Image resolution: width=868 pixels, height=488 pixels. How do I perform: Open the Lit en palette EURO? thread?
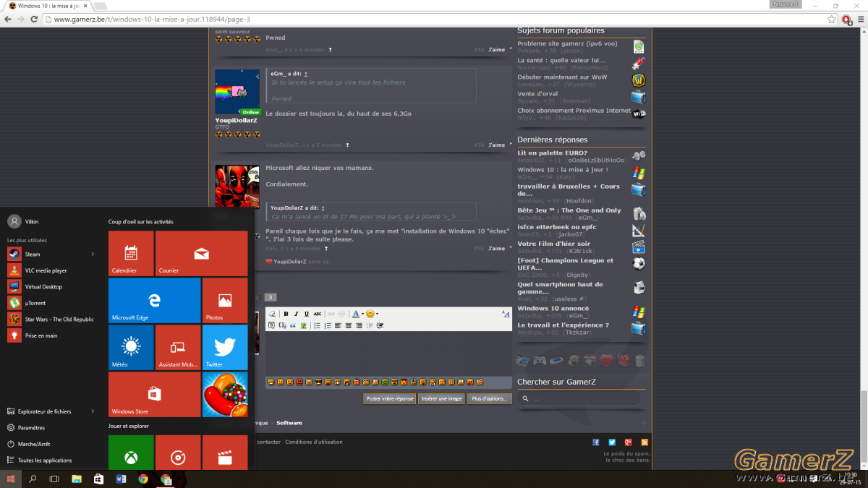pos(552,153)
